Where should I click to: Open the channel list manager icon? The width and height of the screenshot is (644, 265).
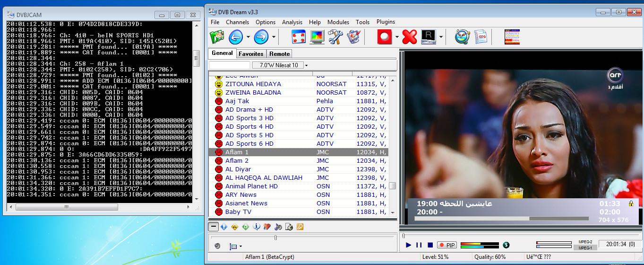point(217,37)
